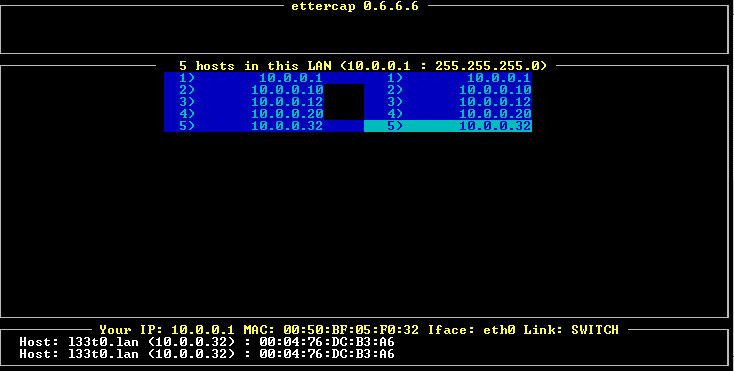Click the second 'Host: l33t0.lan' info line
This screenshot has height=371, width=734.
coord(207,354)
